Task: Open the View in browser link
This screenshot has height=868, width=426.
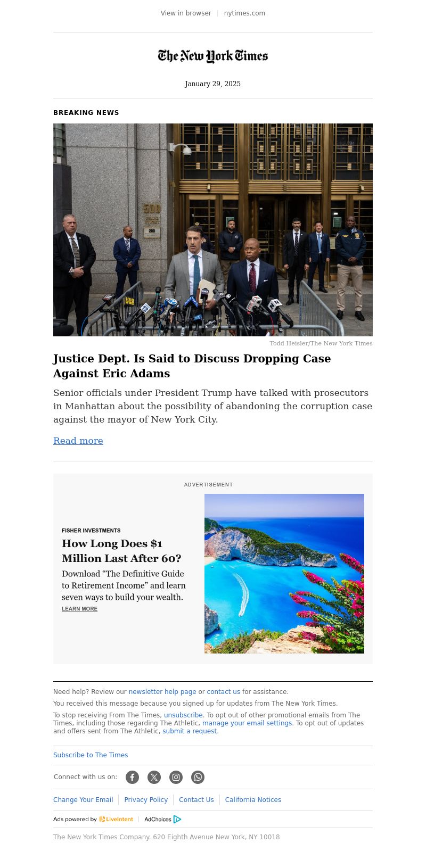Action: point(186,13)
